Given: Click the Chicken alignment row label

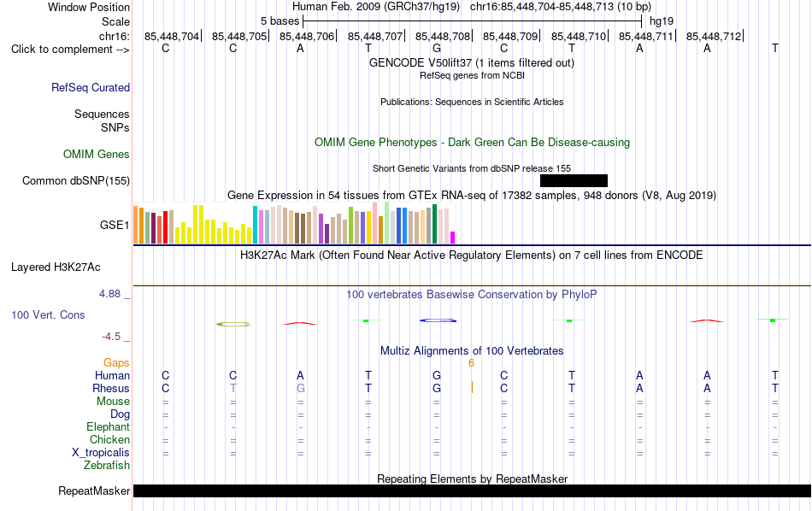Looking at the screenshot, I should tap(109, 439).
